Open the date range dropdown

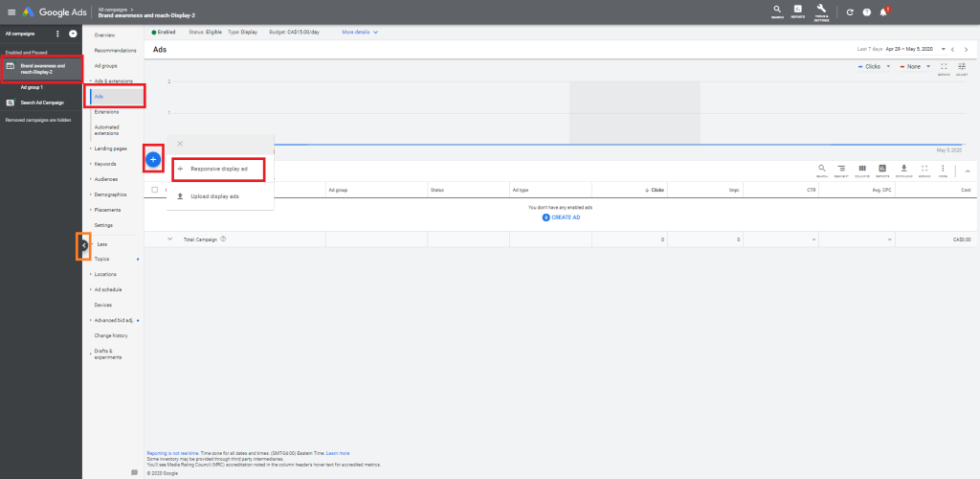(943, 50)
